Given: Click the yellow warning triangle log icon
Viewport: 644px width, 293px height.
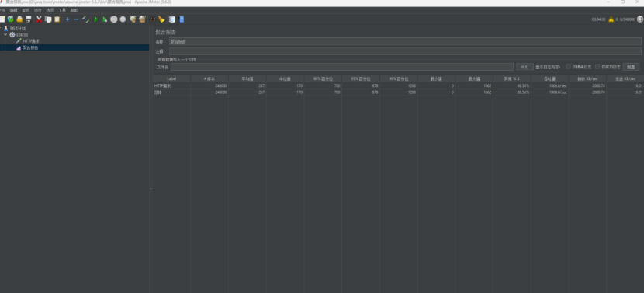Looking at the screenshot, I should [611, 19].
